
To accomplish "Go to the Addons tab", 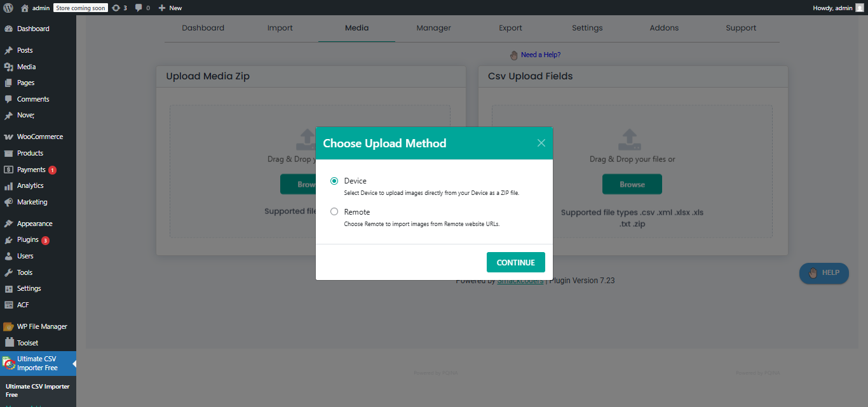I will click(x=664, y=28).
